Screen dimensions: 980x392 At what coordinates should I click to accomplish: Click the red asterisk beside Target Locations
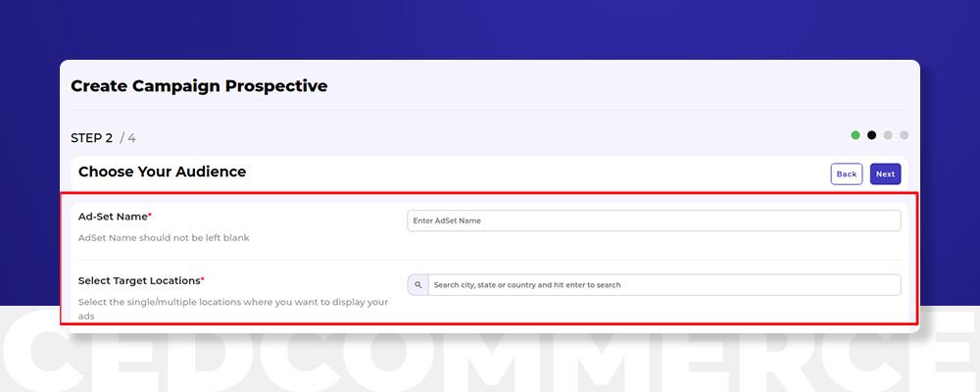coord(203,279)
